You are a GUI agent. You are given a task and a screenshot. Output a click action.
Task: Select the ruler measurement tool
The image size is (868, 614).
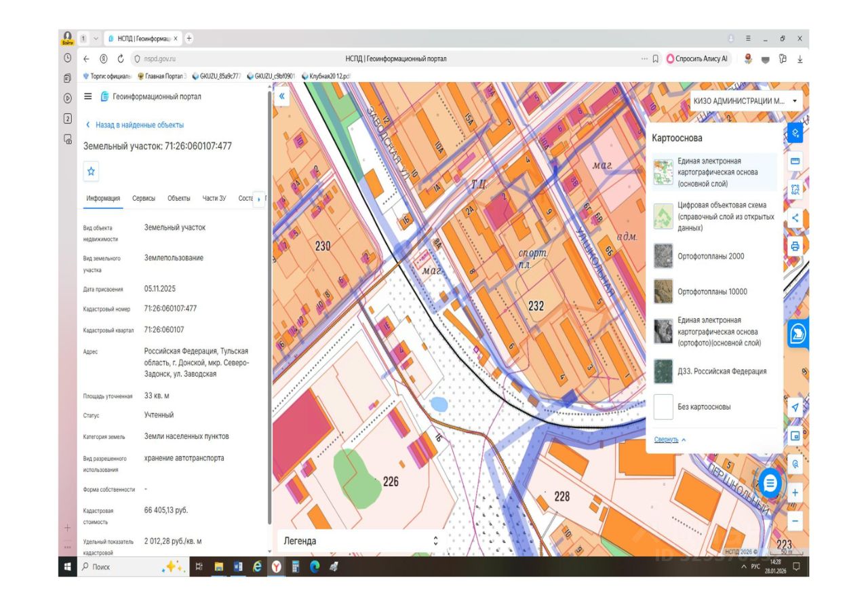795,161
